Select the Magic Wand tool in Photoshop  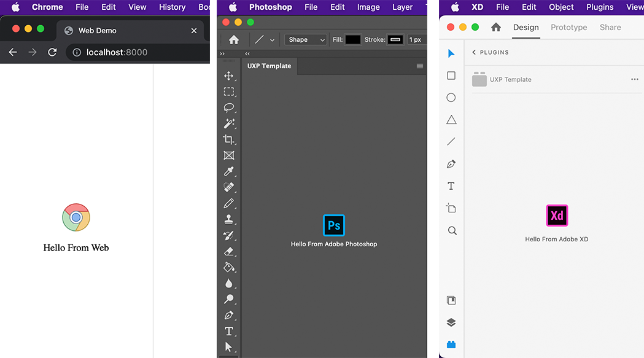[x=229, y=123]
